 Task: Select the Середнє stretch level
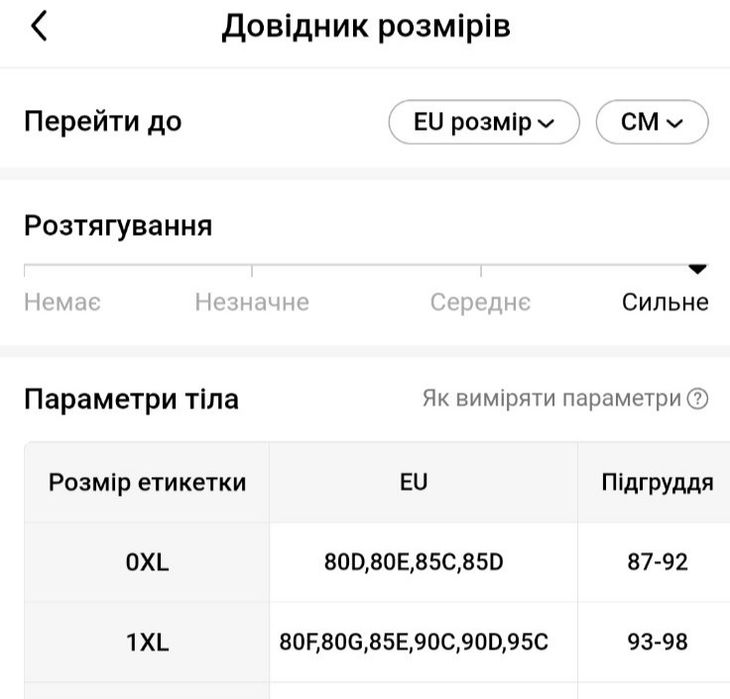(480, 302)
